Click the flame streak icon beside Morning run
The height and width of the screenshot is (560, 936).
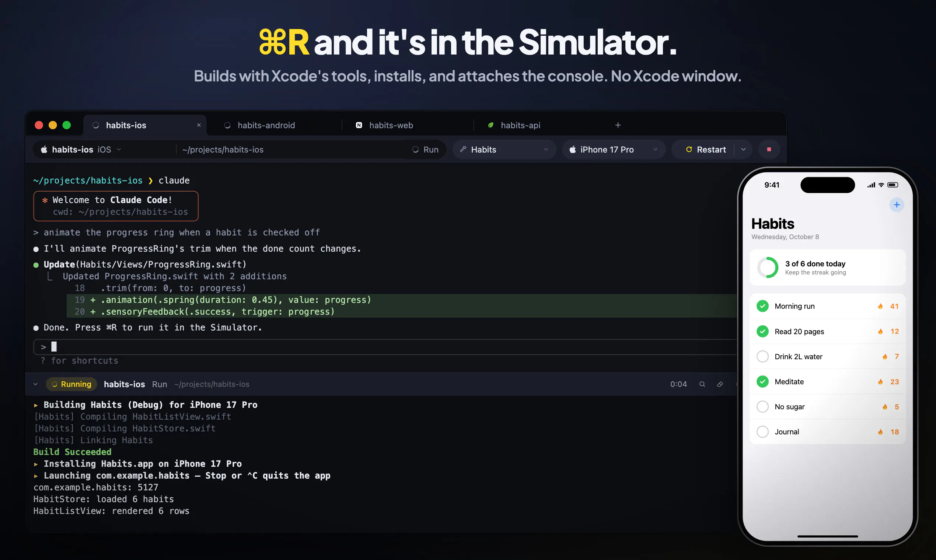point(880,307)
